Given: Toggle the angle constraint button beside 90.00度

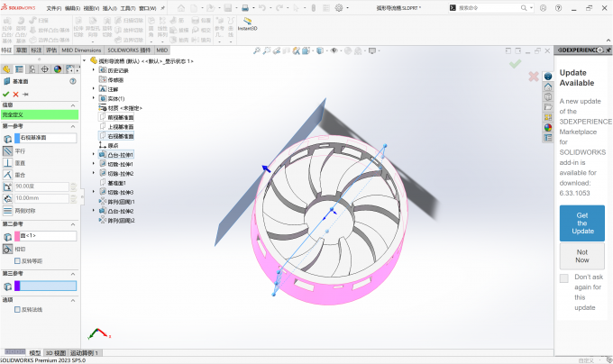Looking at the screenshot, I should tap(7, 187).
